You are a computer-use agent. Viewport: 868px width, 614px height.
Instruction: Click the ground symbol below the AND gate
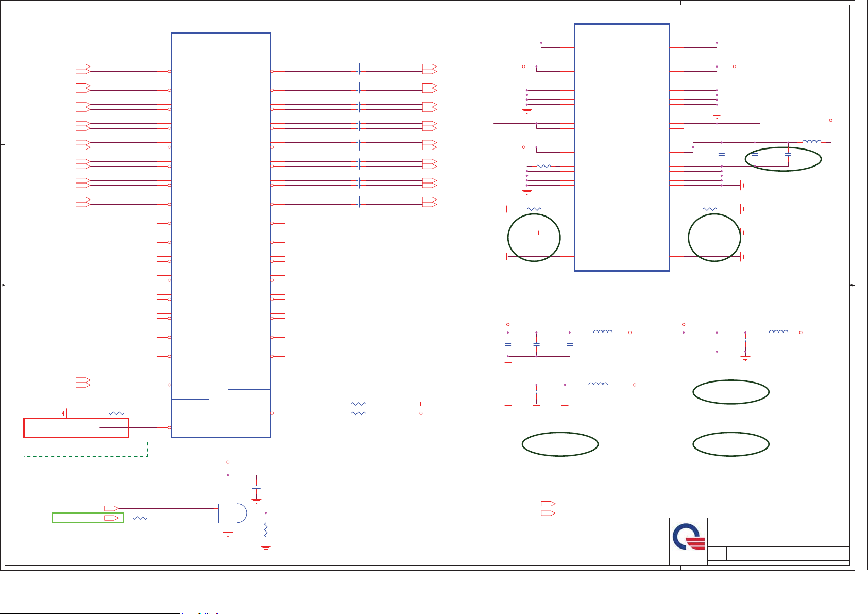click(x=228, y=534)
